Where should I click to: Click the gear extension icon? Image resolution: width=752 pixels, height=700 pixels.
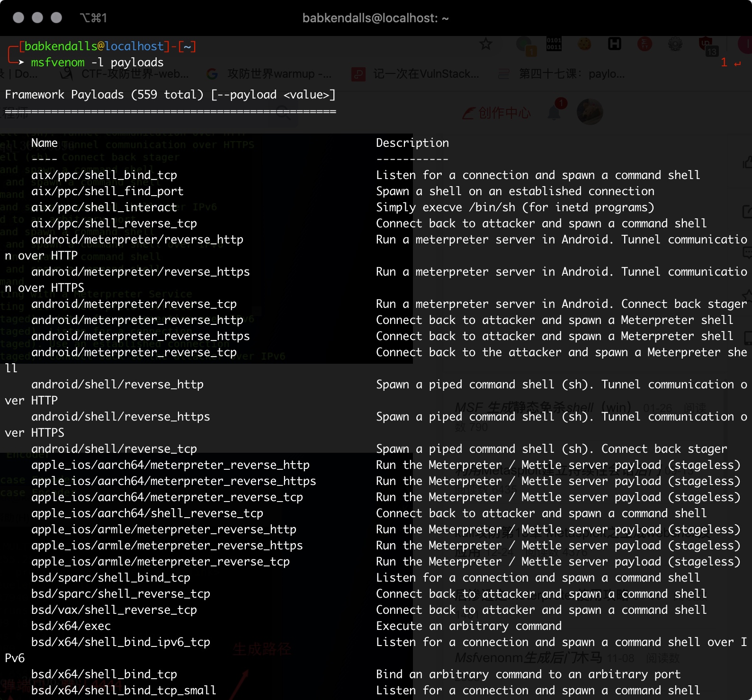tap(675, 45)
